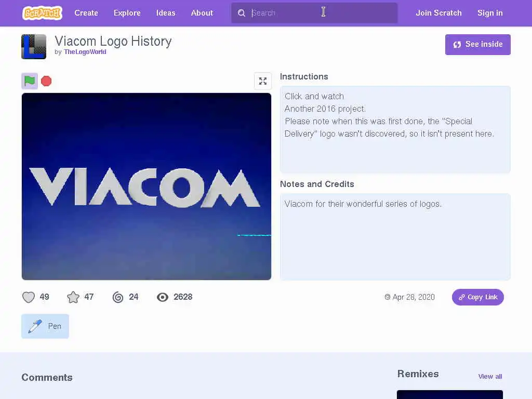Viewport: 532px width, 399px height.
Task: Go to the Ideas page
Action: [x=166, y=13]
